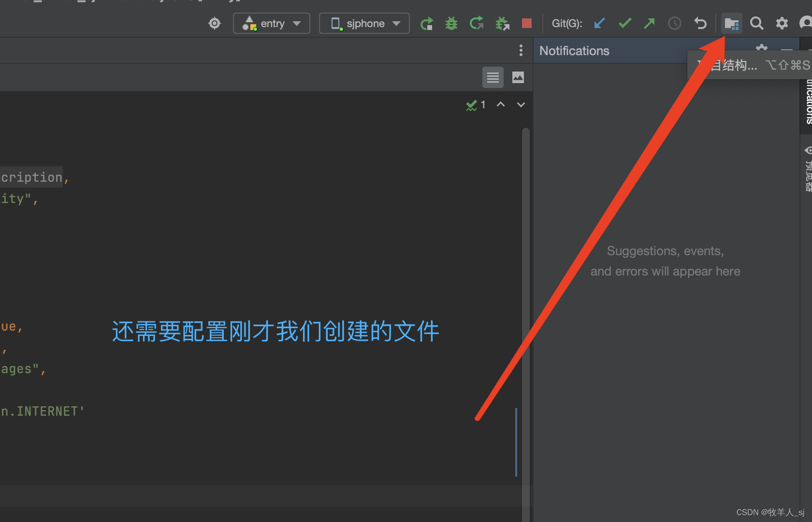Commit changes with the Git checkmark
Screen dimensions: 812x522
625,23
